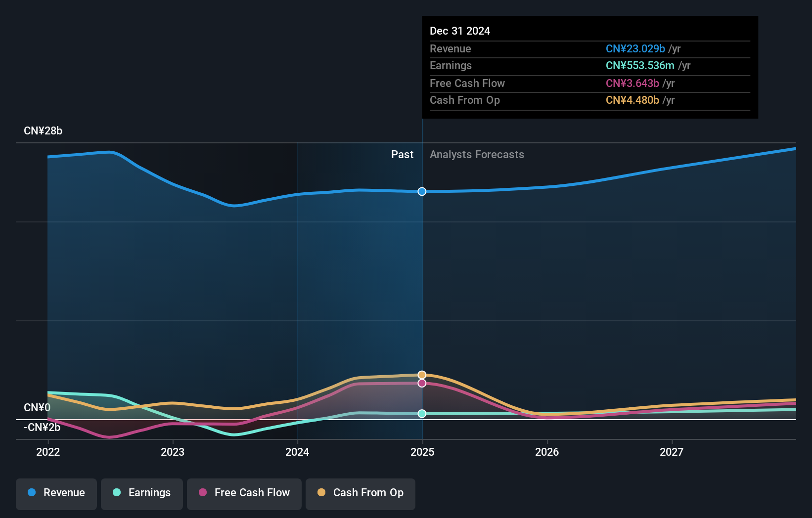Select the 2023 axis label

coord(173,452)
